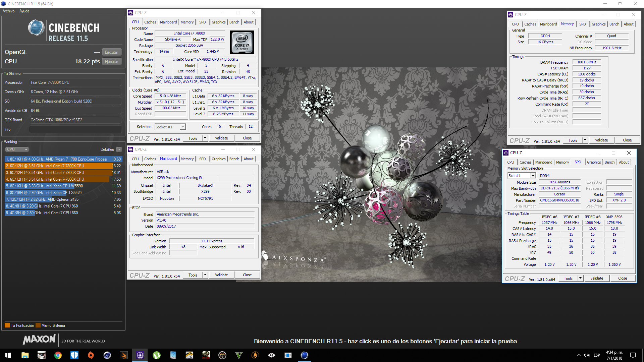
Task: Open SPD tab in the Memory CPU-Z window
Action: tap(583, 24)
